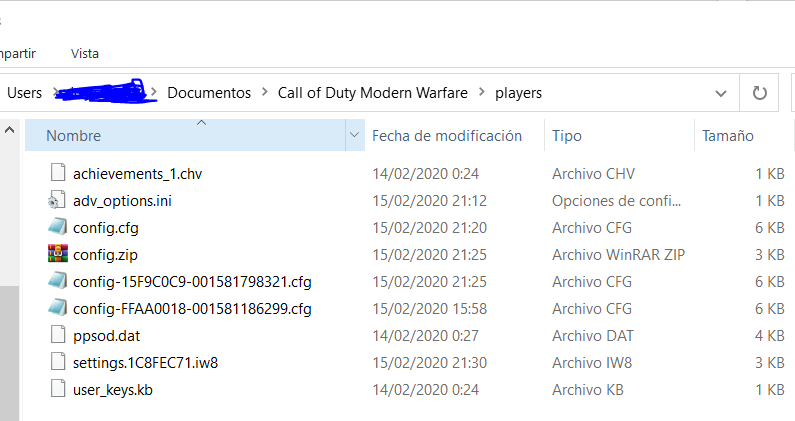Select file name achievements_1.chv
Screen dimensions: 795x421
pyautogui.click(x=137, y=174)
